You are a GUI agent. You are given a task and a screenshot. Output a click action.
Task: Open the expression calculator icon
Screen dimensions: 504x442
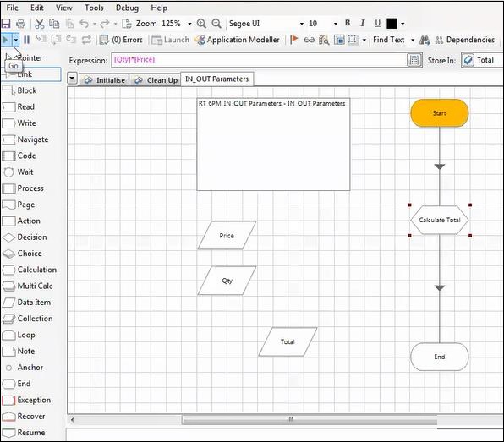[x=414, y=60]
